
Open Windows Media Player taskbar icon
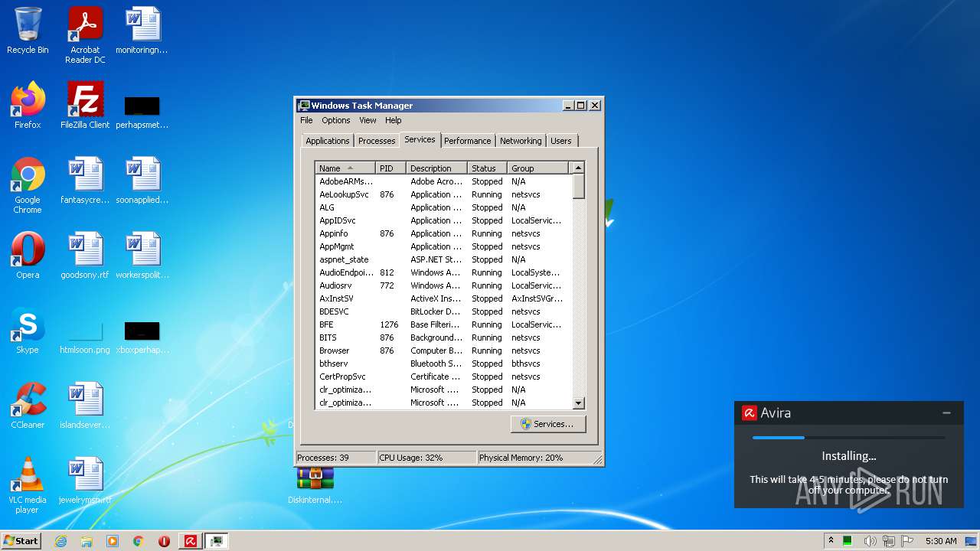(113, 541)
